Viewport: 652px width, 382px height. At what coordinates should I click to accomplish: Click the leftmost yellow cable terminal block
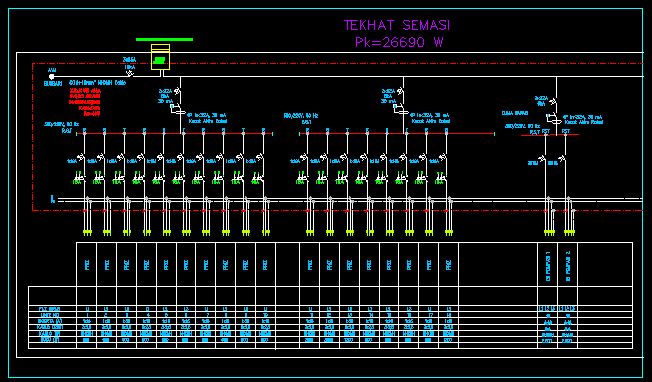pos(87,233)
